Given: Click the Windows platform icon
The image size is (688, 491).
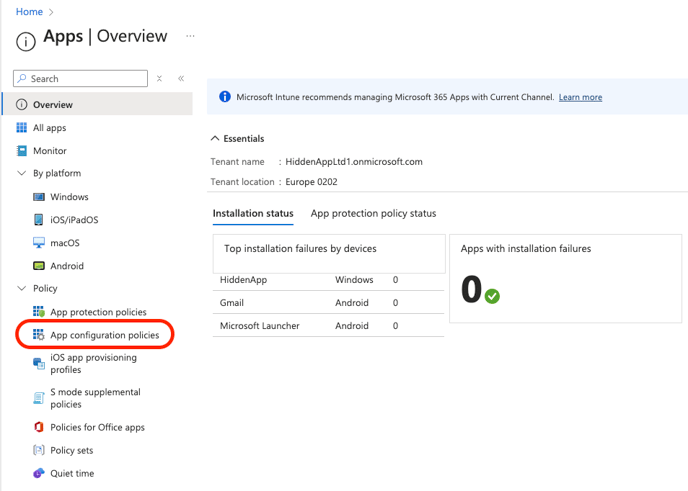Looking at the screenshot, I should point(39,197).
